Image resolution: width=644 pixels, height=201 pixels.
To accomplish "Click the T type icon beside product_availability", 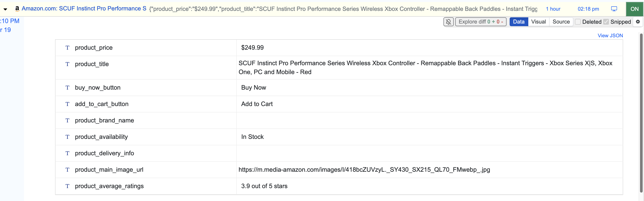I will (67, 137).
